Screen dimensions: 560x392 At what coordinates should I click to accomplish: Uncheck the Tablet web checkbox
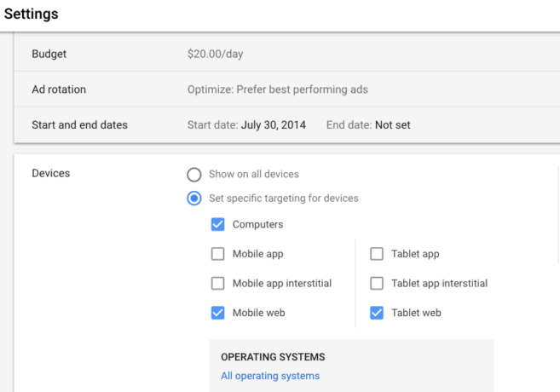click(x=377, y=313)
